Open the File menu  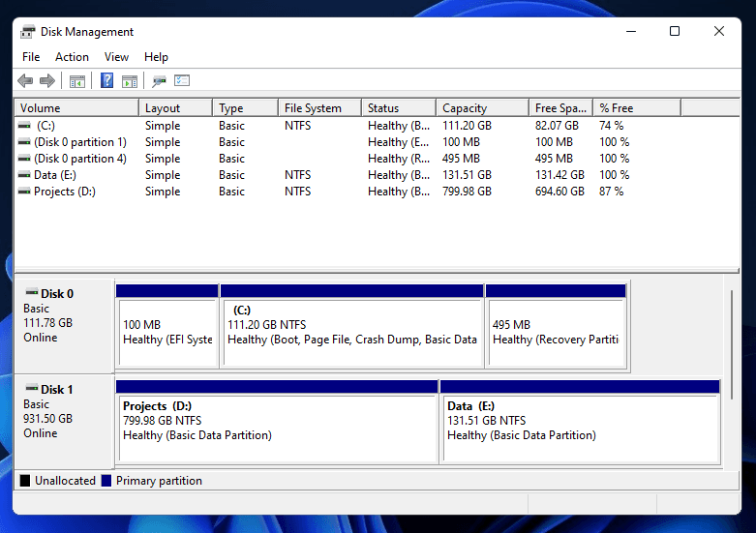(x=31, y=57)
